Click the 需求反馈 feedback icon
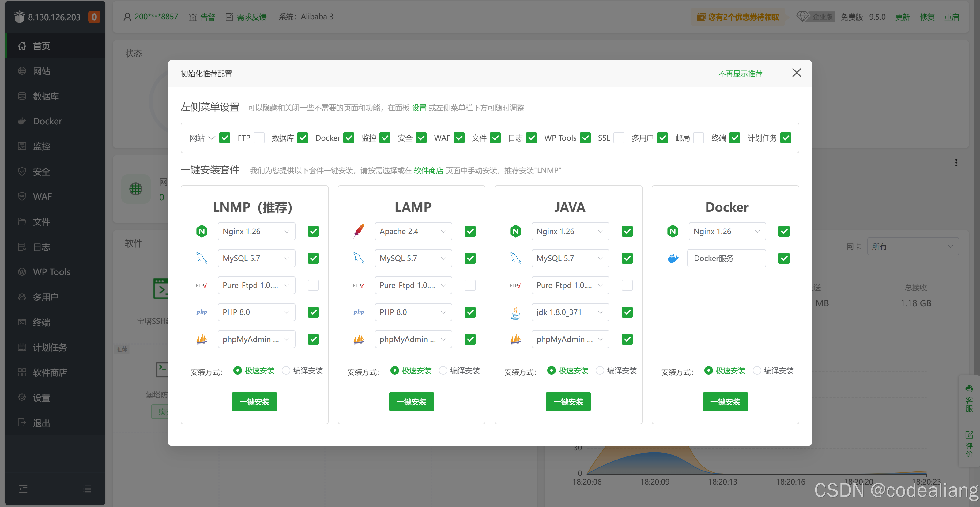980x507 pixels. [x=229, y=17]
